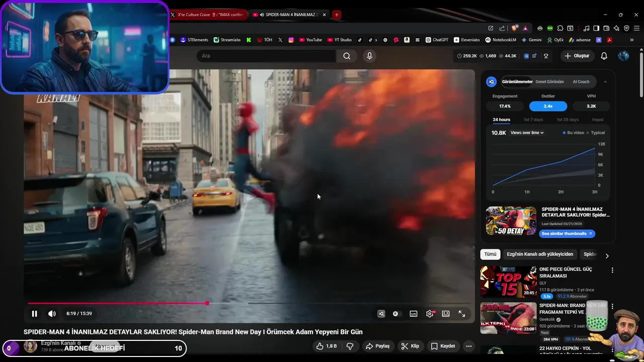Select the 24 hours range tab

point(501,120)
